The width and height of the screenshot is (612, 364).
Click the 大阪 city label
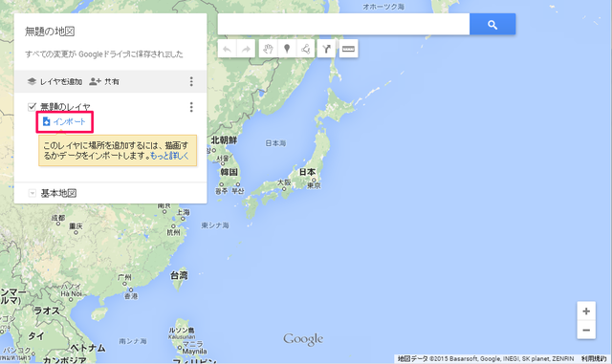284,182
